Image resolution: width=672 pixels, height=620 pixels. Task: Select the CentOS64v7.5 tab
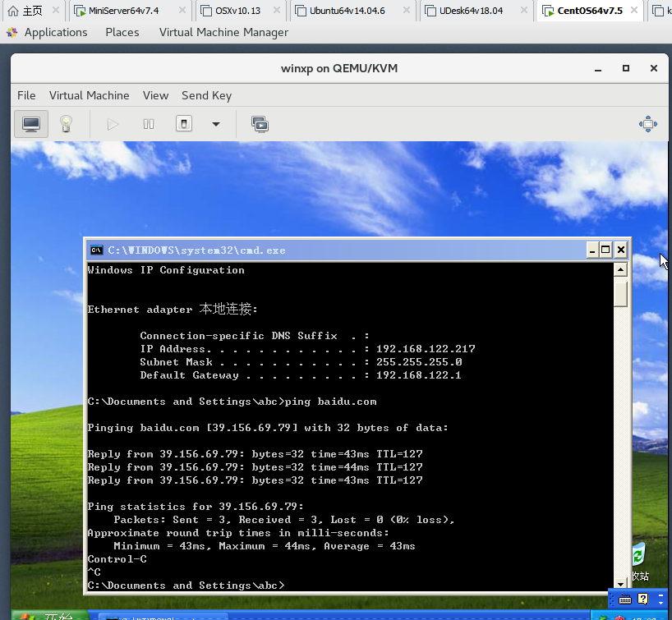click(589, 11)
